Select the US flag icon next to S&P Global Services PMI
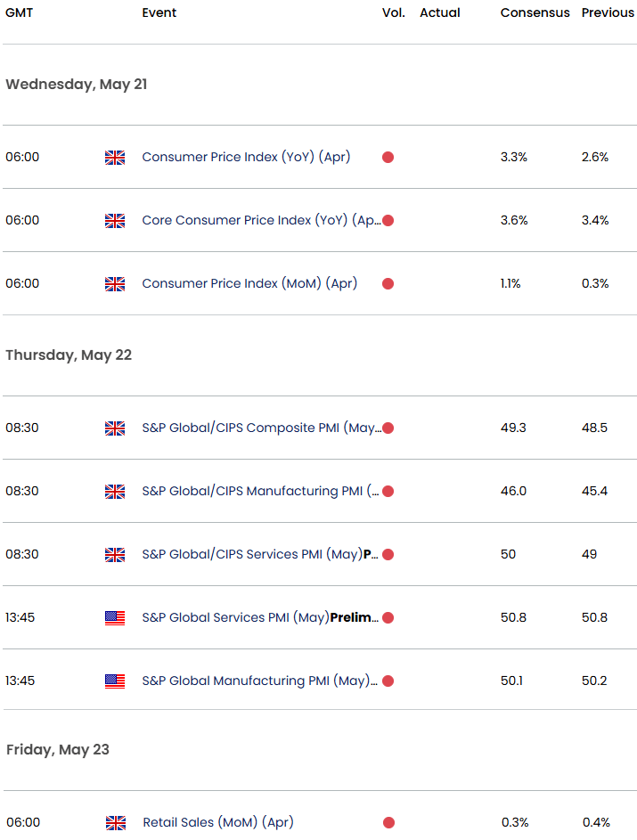Viewport: 637px width, 840px height. pyautogui.click(x=114, y=617)
